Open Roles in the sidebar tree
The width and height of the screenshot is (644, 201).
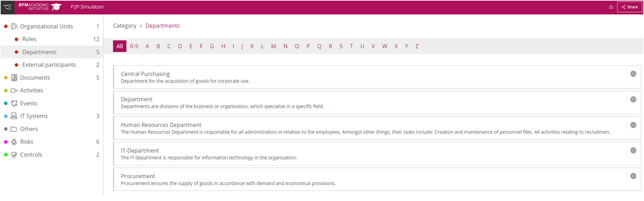pos(29,39)
